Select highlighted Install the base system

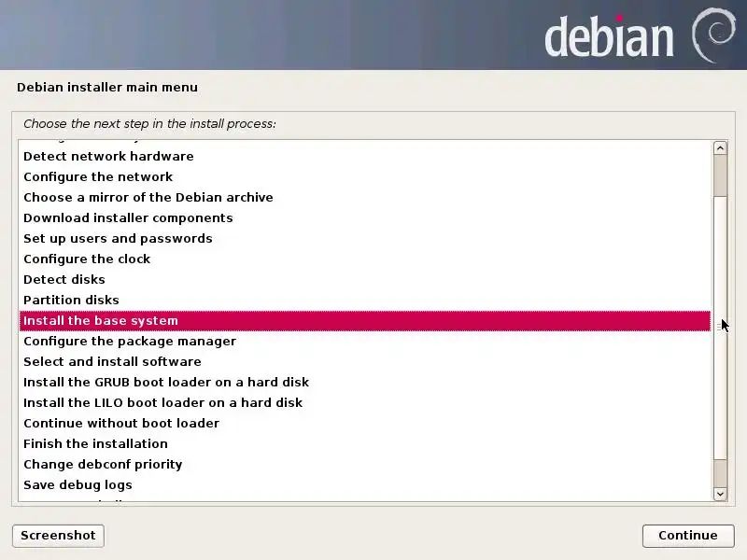365,320
